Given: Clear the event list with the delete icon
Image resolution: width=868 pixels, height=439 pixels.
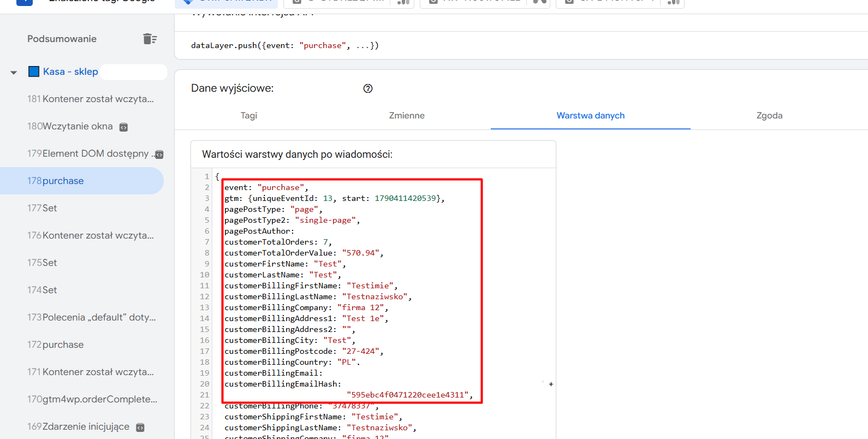Looking at the screenshot, I should (x=150, y=39).
